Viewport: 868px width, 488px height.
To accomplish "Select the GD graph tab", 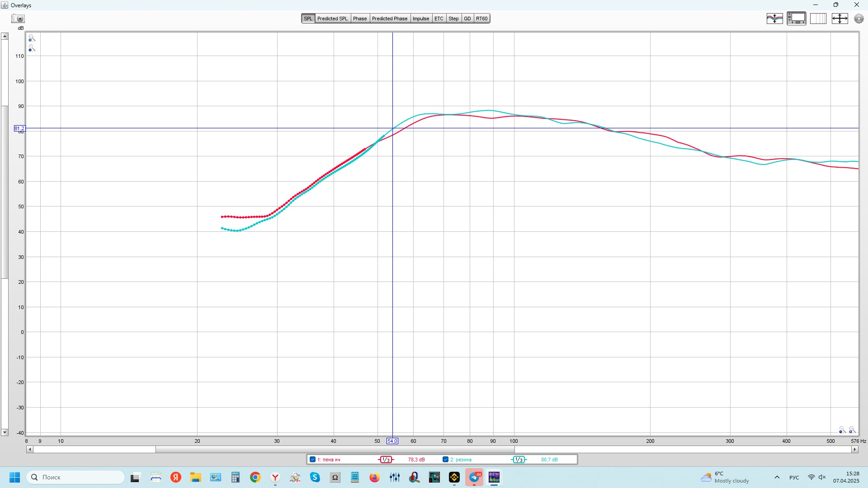I will pyautogui.click(x=467, y=19).
